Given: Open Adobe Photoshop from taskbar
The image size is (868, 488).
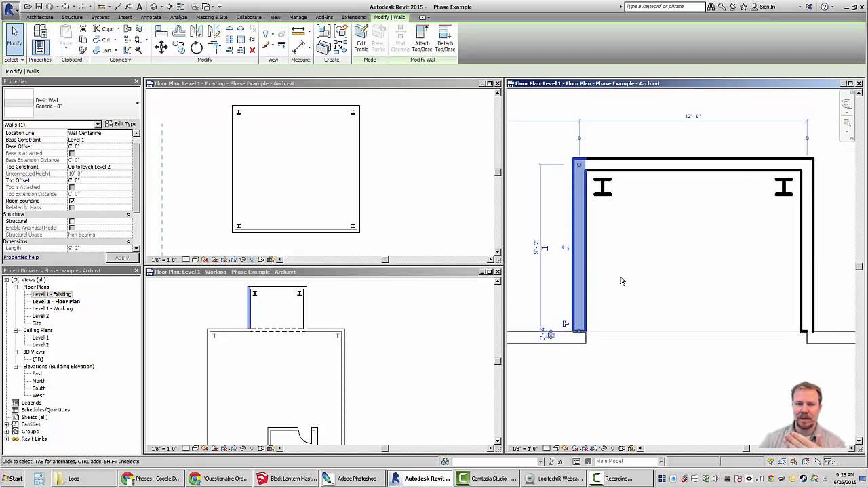Looking at the screenshot, I should (351, 479).
